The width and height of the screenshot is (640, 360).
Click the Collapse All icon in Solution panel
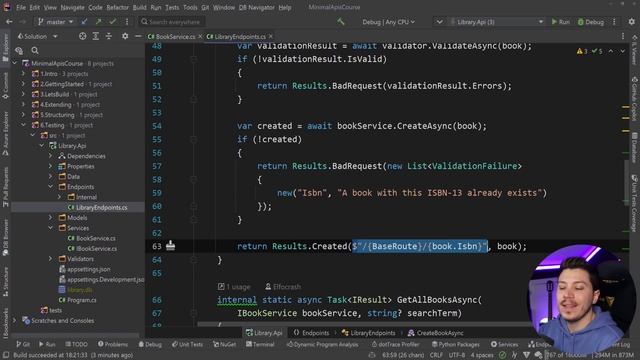(x=109, y=36)
